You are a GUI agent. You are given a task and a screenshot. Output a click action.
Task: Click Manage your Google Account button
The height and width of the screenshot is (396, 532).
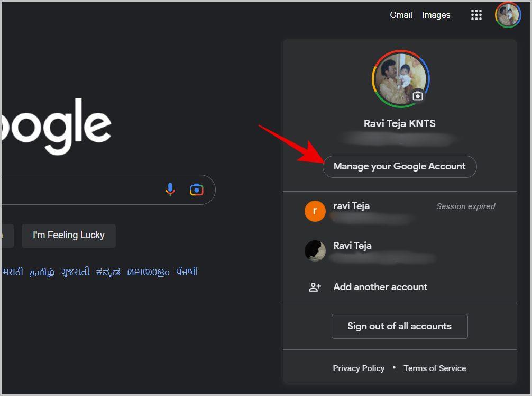coord(399,166)
